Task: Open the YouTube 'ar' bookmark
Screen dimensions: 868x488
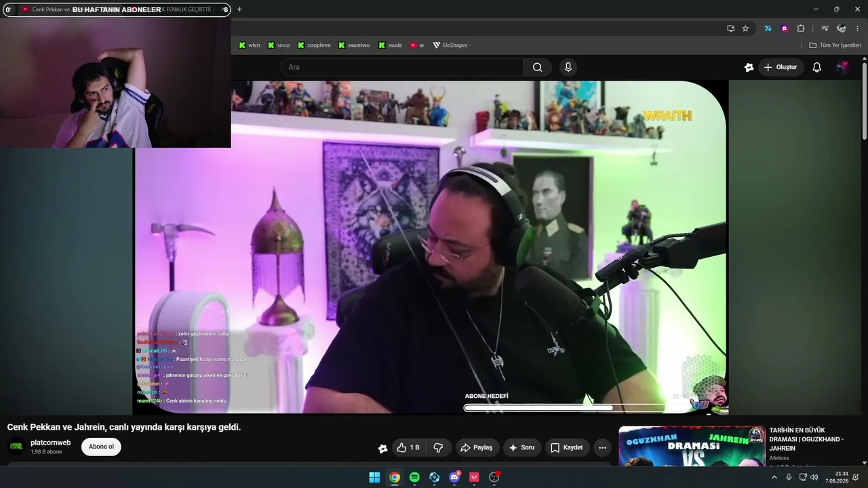Action: coord(417,45)
